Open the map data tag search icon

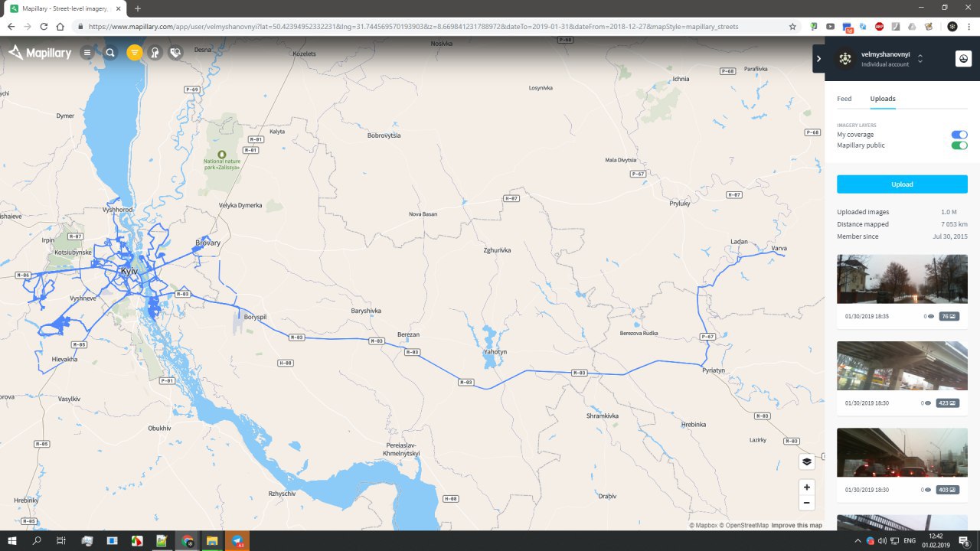tap(175, 53)
